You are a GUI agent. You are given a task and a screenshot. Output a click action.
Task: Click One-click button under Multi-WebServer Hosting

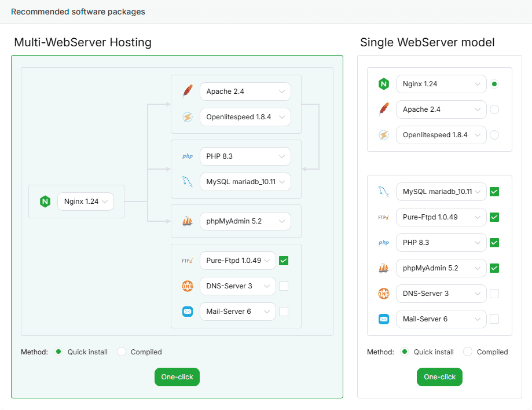point(177,377)
